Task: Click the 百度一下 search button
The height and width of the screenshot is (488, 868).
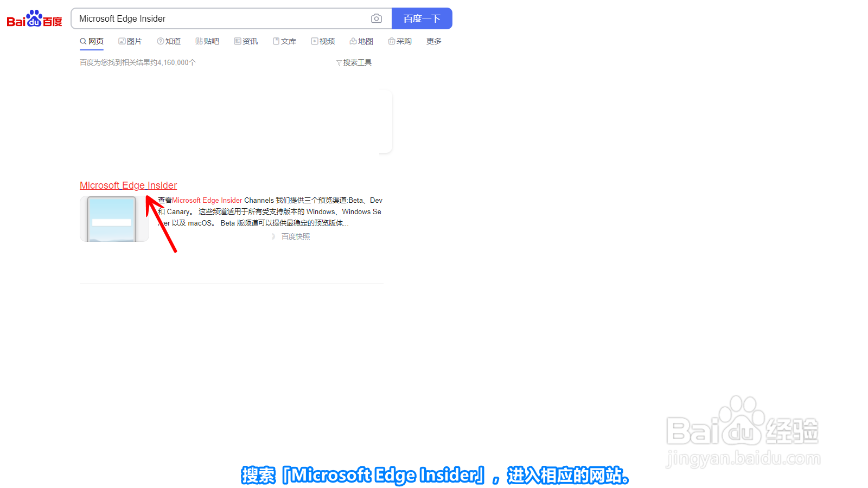Action: coord(422,18)
